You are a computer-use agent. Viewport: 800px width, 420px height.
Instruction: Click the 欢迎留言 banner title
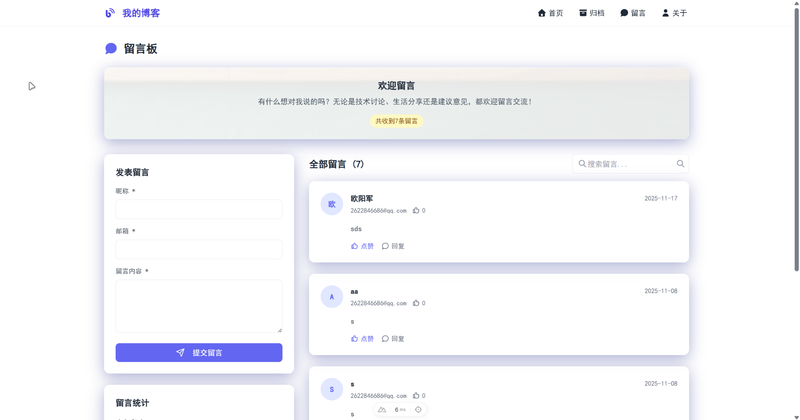(x=396, y=86)
